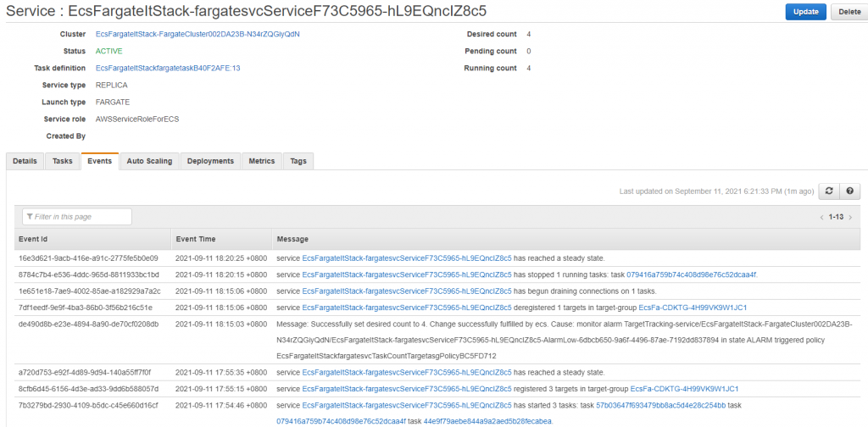Click the 1-13 pagination range text
The width and height of the screenshot is (868, 427).
click(x=836, y=217)
